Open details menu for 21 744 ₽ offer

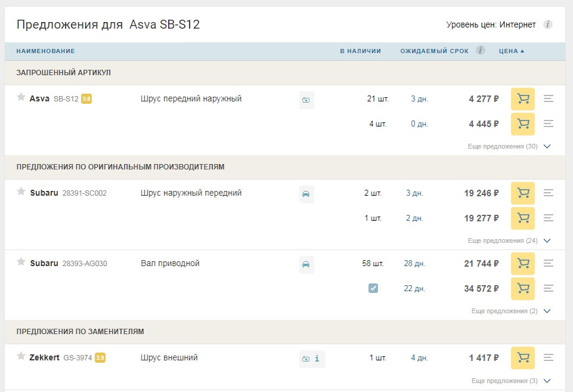click(548, 263)
